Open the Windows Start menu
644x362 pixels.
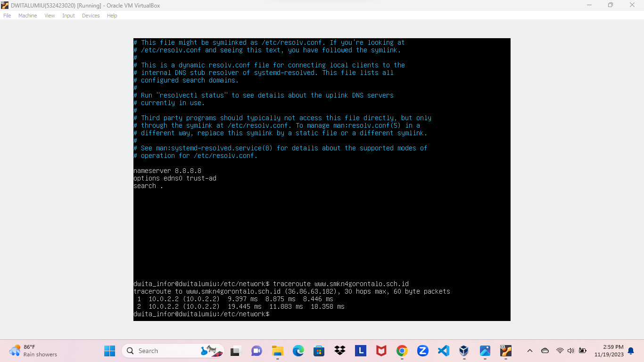coord(109,351)
